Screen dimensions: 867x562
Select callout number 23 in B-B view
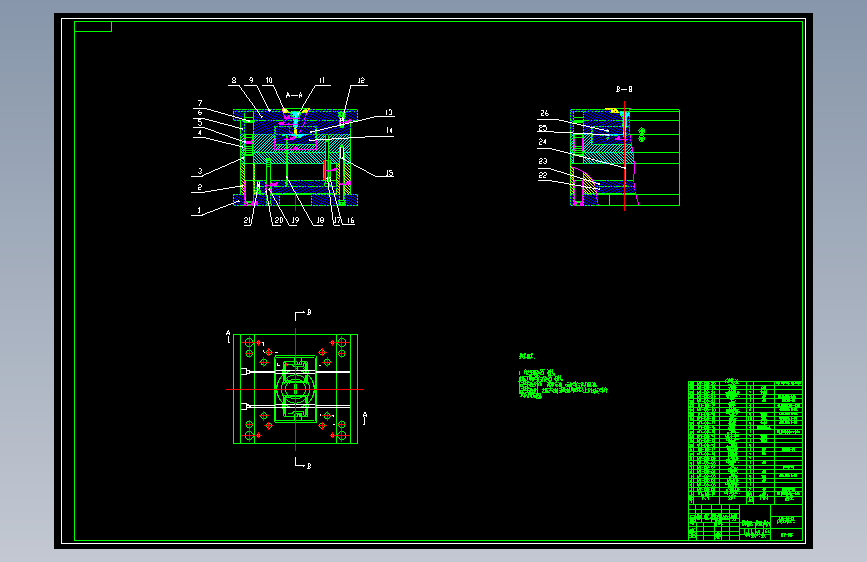coord(543,161)
